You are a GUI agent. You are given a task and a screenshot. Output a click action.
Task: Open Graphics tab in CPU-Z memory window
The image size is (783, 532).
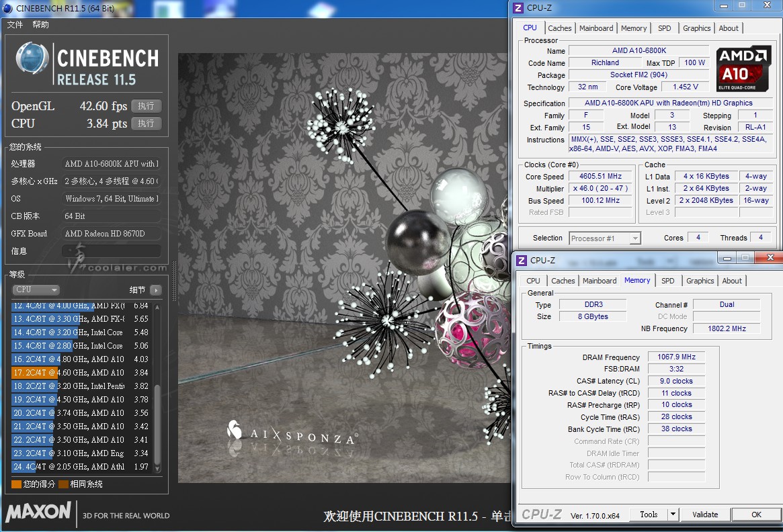pyautogui.click(x=700, y=281)
